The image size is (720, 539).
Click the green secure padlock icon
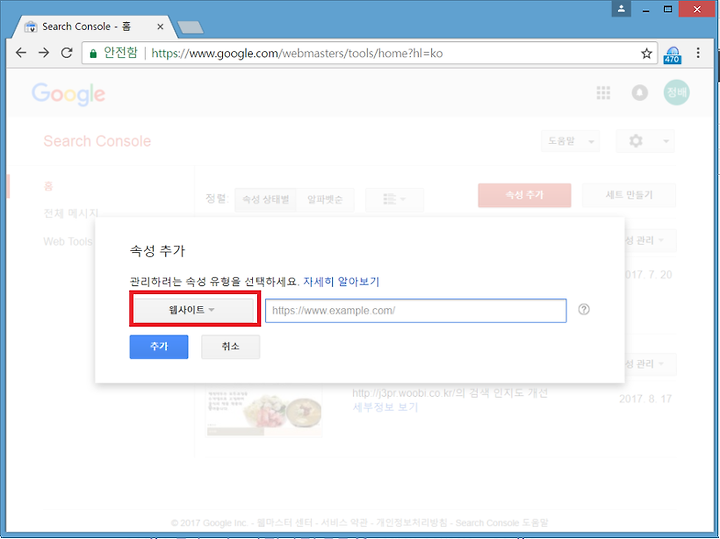93,54
